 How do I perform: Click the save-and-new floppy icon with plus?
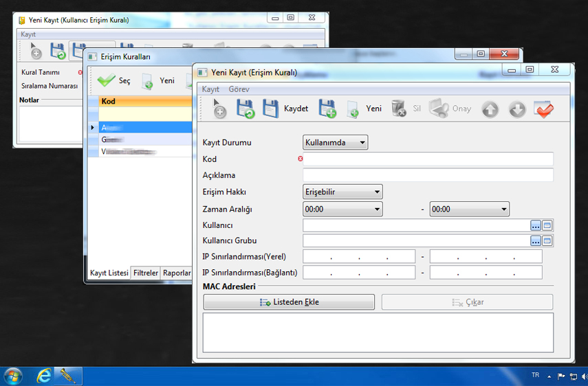click(327, 109)
